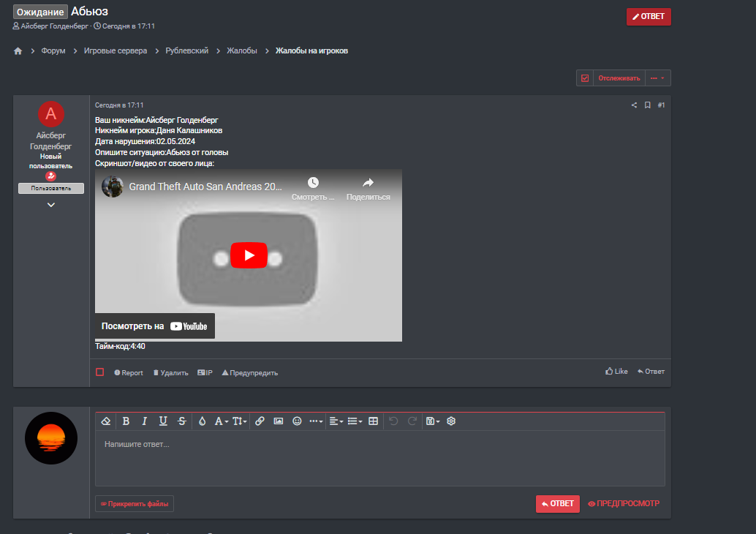Click the share post icon

tap(634, 105)
